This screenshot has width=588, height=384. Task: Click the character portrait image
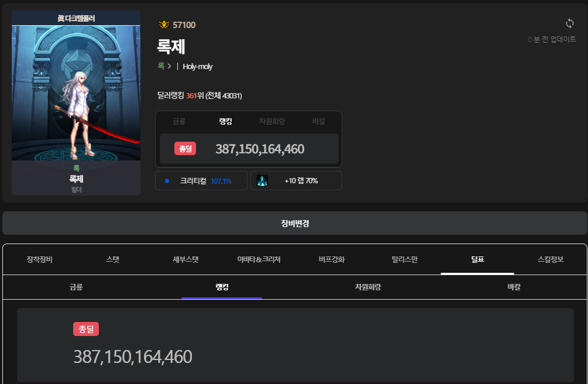pos(76,94)
